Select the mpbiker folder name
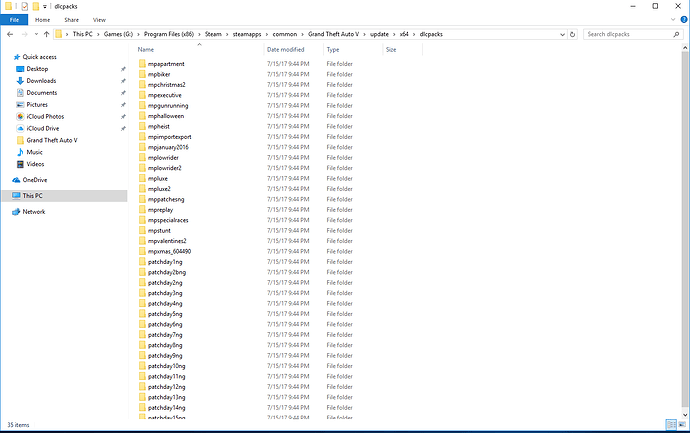 [159, 74]
